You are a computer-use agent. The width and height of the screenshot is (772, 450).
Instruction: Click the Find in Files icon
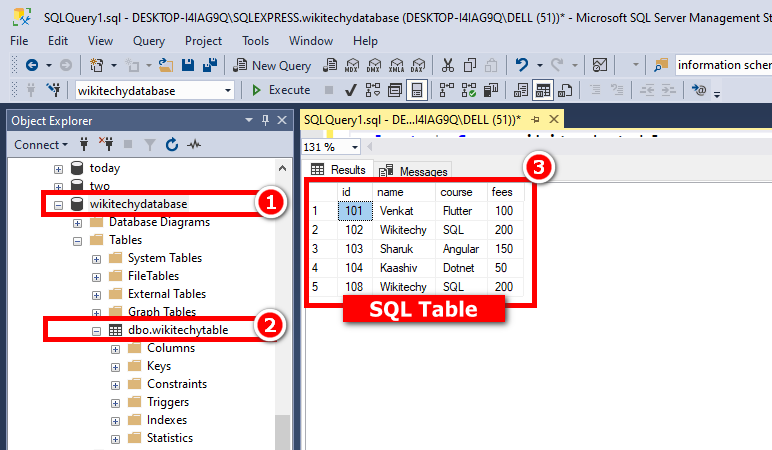tap(661, 65)
